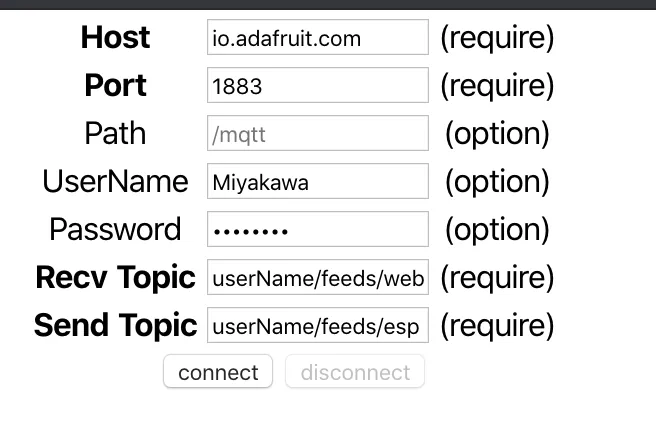The width and height of the screenshot is (656, 430).
Task: Click the UserName field containing Miyakawa
Action: pos(317,182)
